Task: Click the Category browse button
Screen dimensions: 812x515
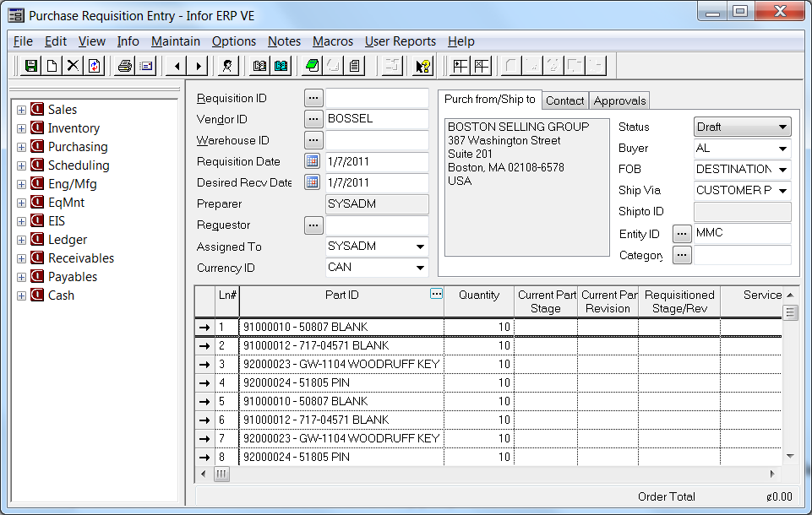Action: pos(682,255)
